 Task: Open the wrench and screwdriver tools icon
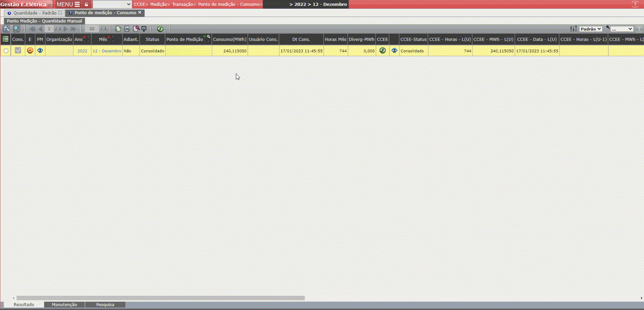6,29
